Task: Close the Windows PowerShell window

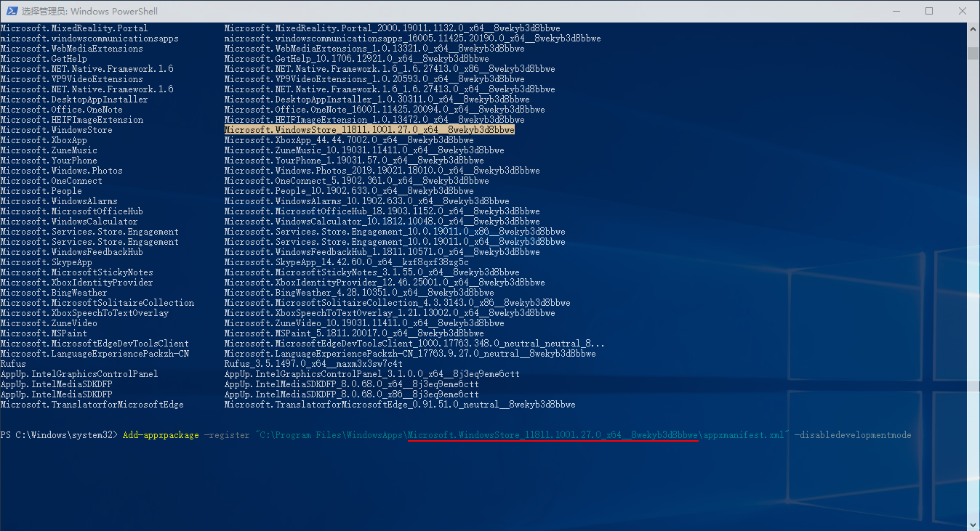Action: pos(963,11)
